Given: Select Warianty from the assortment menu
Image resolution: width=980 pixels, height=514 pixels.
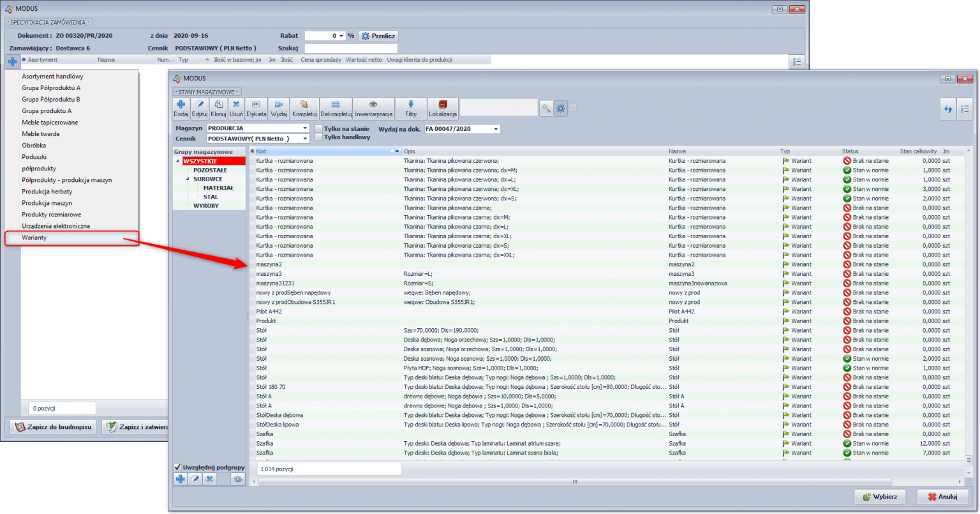Looking at the screenshot, I should click(x=34, y=238).
